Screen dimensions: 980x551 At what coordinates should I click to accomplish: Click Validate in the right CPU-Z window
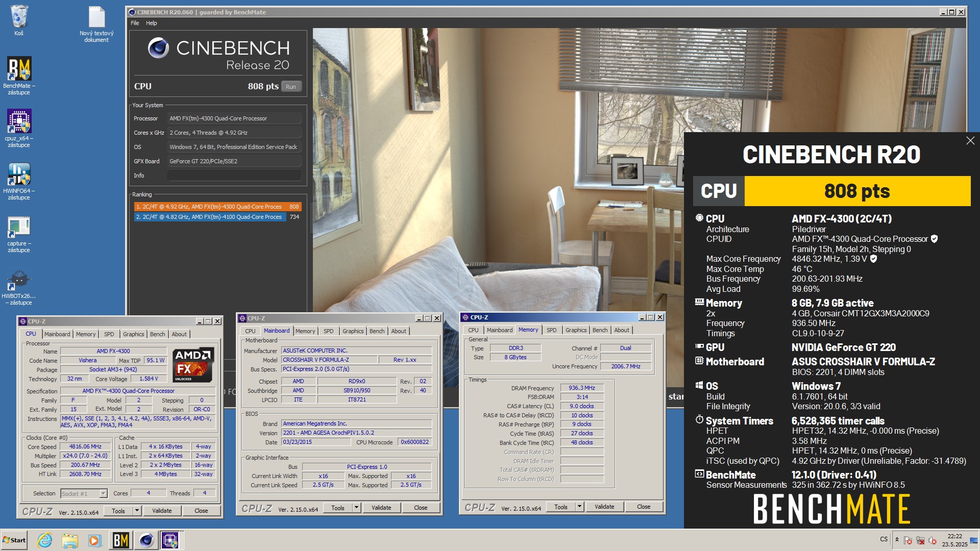point(604,507)
